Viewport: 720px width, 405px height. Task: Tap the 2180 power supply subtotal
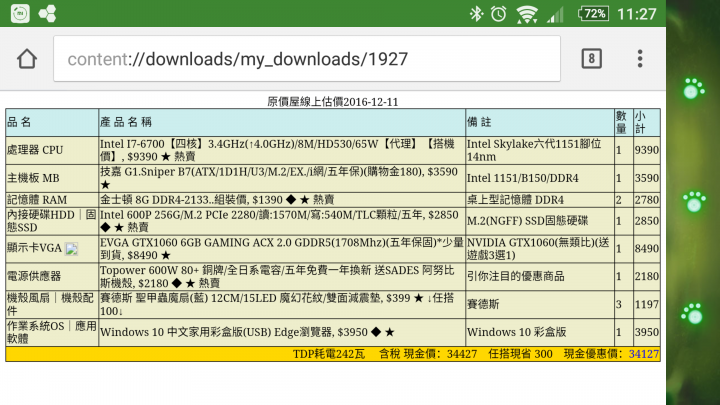click(647, 276)
